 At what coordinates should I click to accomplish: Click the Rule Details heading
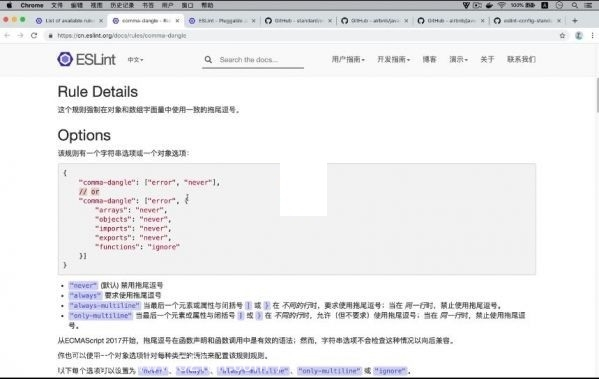98,92
